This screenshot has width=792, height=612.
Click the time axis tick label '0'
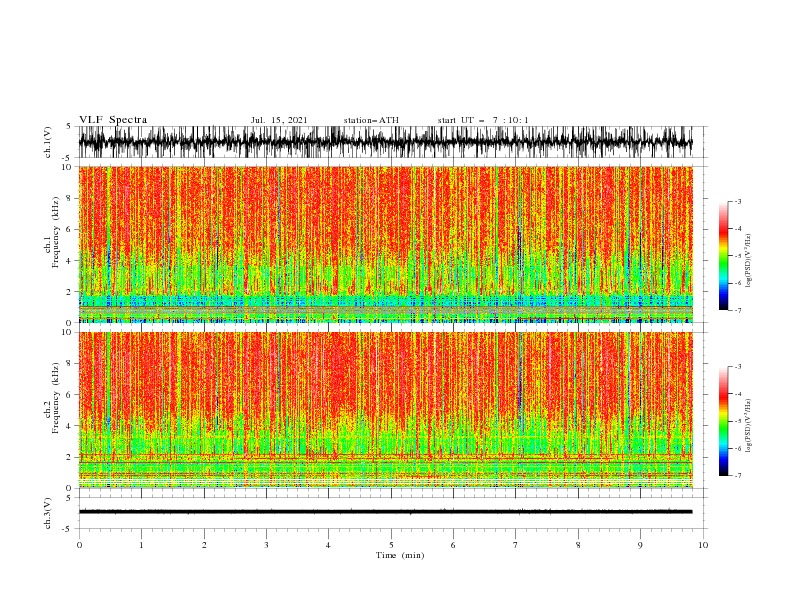click(79, 545)
